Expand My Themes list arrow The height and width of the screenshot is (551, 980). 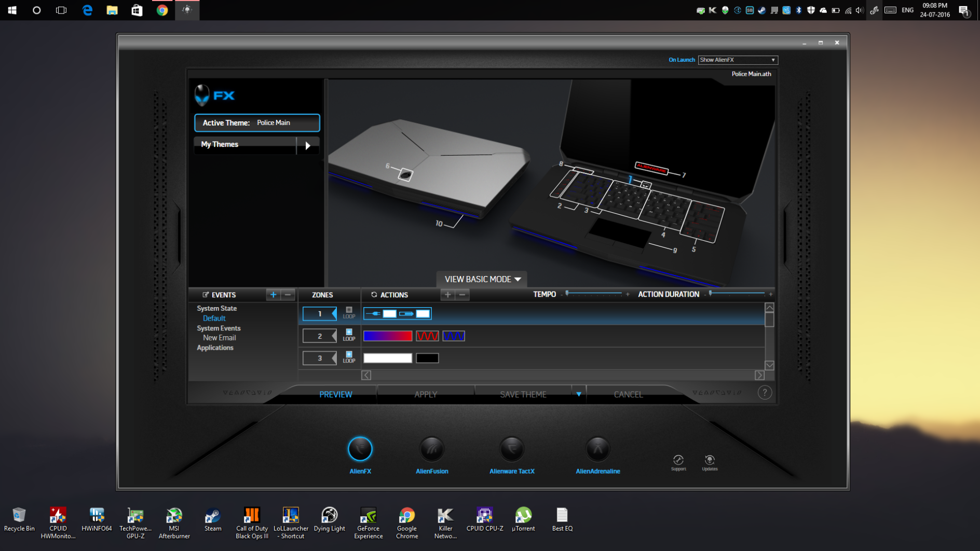[x=308, y=146]
